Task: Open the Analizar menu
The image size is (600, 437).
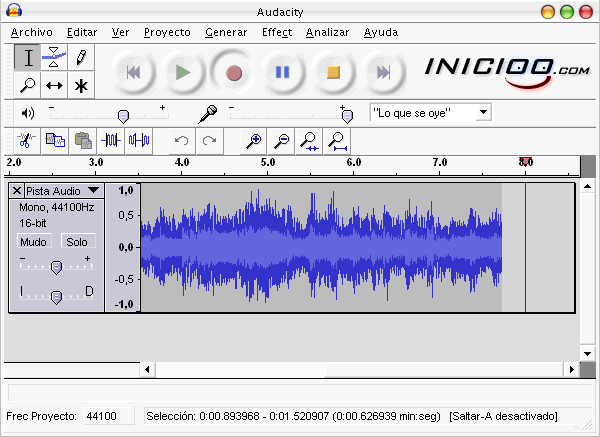Action: (328, 33)
